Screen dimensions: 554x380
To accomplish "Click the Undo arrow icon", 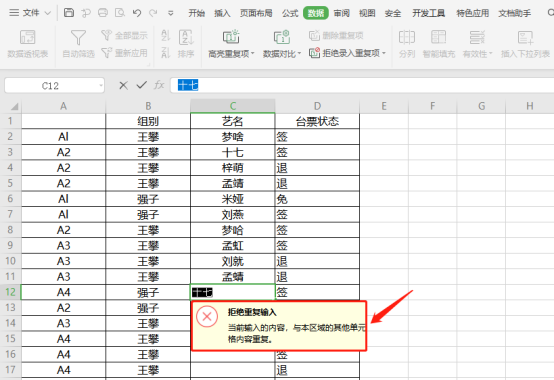I will [137, 13].
